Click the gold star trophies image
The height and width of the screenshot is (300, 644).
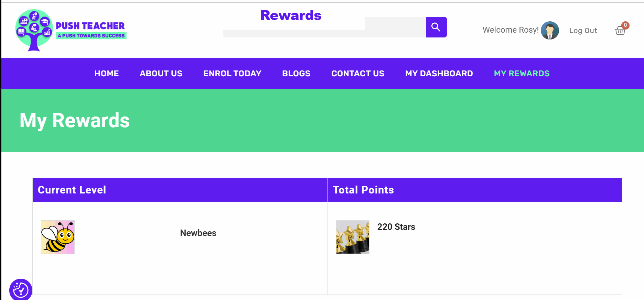(x=353, y=237)
